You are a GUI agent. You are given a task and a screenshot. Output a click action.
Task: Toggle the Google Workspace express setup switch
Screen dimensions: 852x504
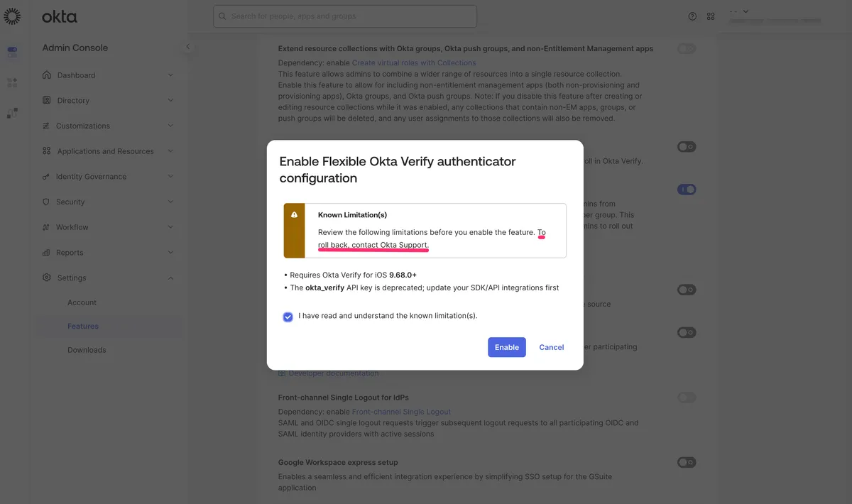687,462
